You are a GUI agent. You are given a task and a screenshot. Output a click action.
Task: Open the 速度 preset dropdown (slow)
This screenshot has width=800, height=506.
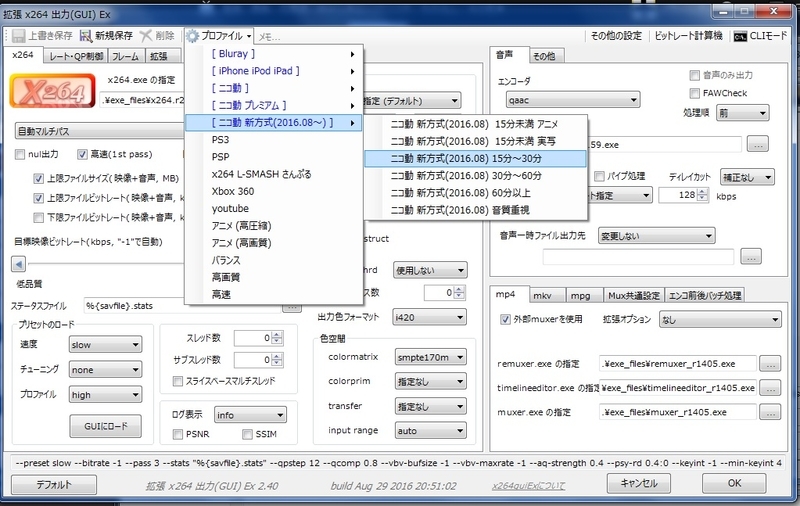pos(106,345)
